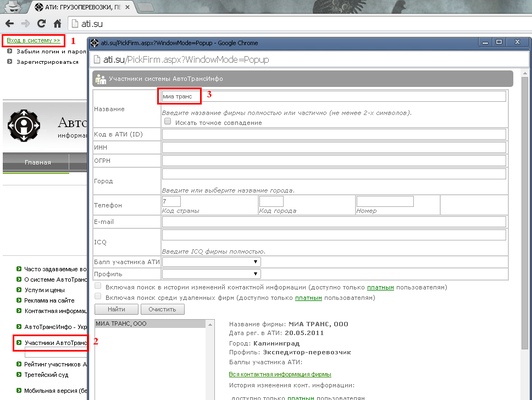Go back using browser back arrow
This screenshot has width=532, height=400.
[x=10, y=23]
